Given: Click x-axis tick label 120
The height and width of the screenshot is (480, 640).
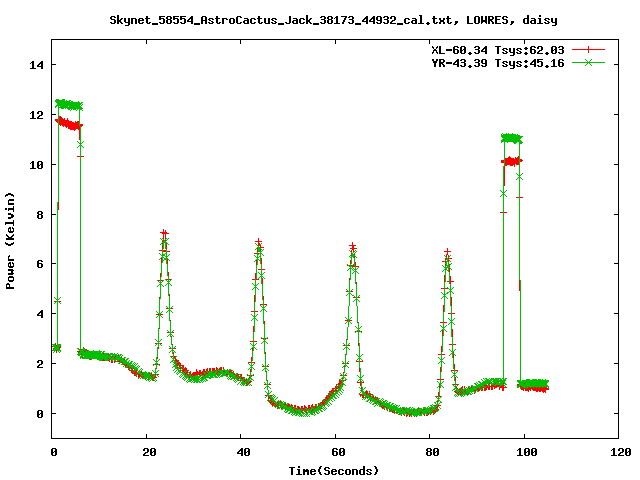Looking at the screenshot, I should click(621, 452).
